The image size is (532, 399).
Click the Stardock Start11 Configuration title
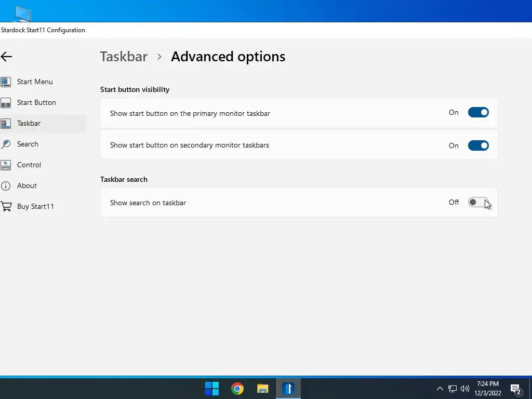(43, 30)
